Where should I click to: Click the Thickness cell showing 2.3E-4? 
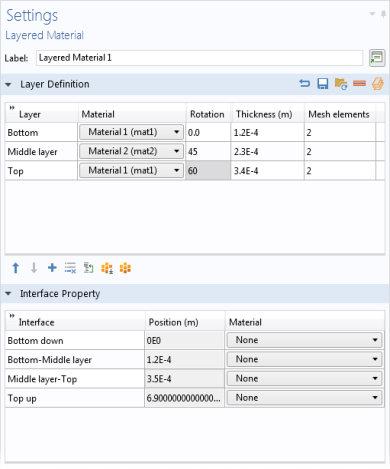[x=267, y=152]
